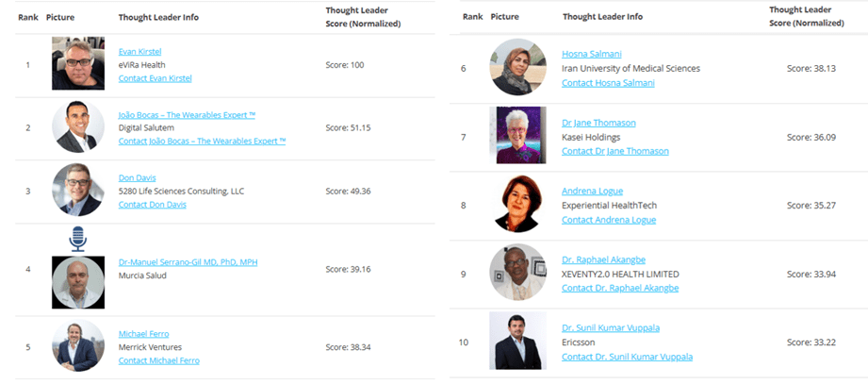Select Don Davis's profile picture
This screenshot has height=384, width=868.
[77, 191]
